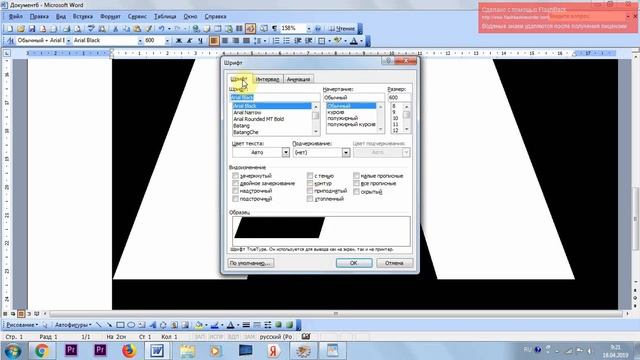Click the Undo arrow icon

[x=161, y=29]
